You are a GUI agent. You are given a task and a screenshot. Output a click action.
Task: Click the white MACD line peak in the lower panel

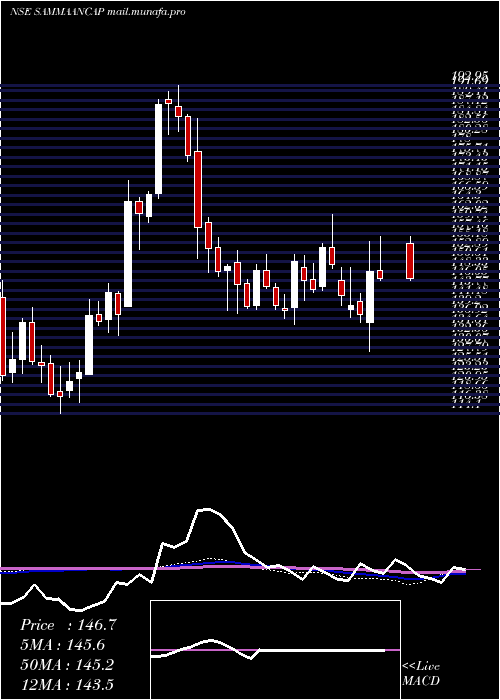(205, 509)
